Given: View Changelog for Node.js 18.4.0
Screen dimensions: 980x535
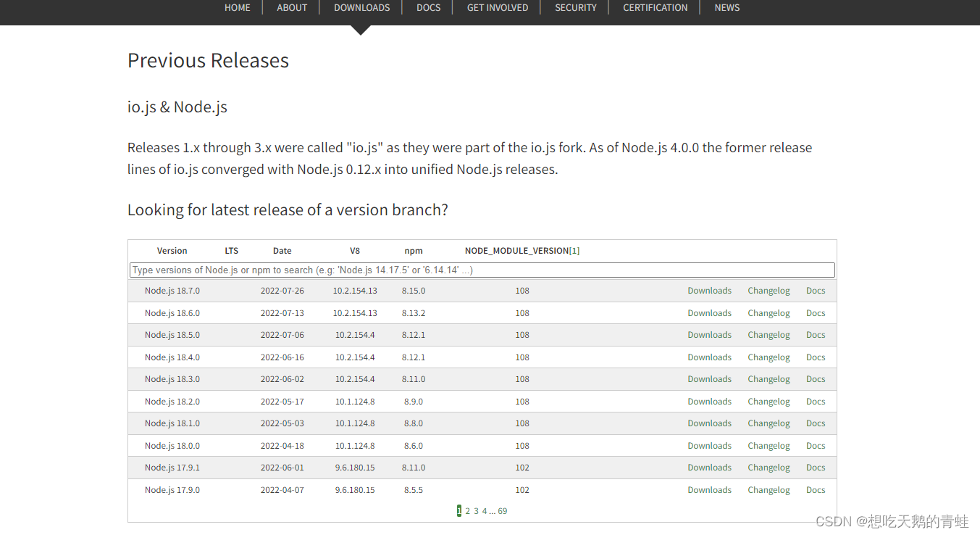Looking at the screenshot, I should click(x=769, y=357).
